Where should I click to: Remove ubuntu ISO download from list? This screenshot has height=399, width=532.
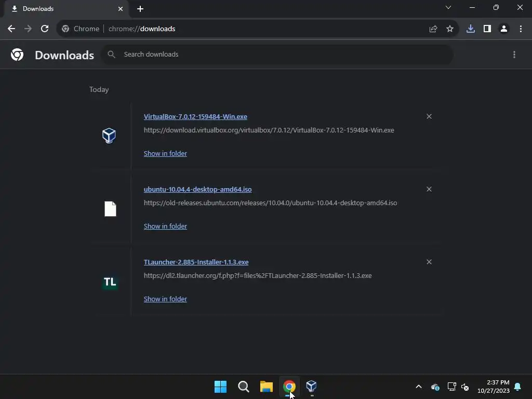429,189
